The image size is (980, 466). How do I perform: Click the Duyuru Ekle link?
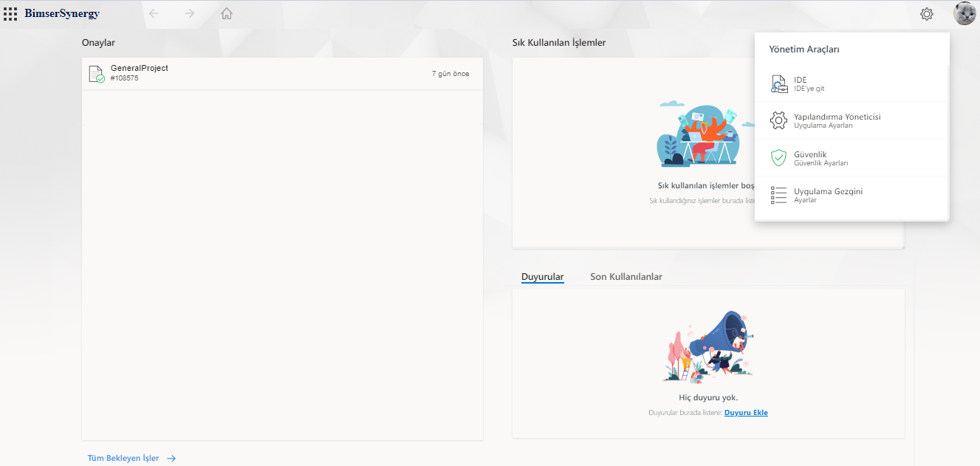746,413
